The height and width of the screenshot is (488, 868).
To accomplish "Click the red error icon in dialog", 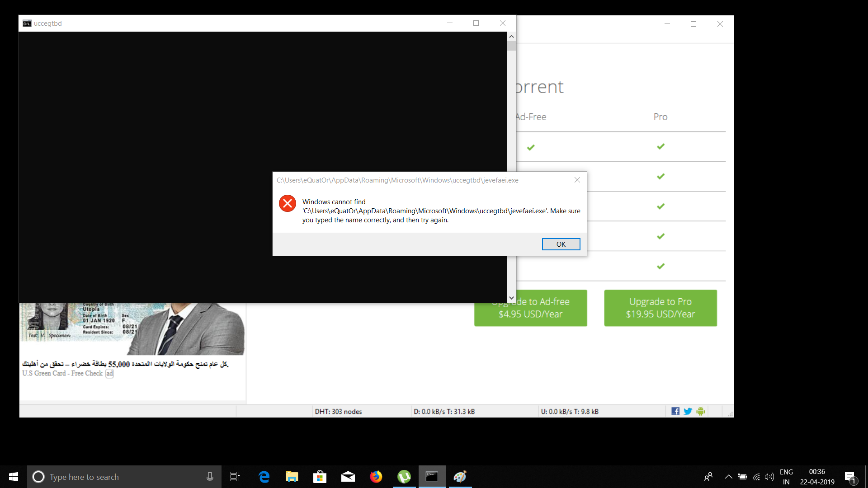I will (x=288, y=203).
